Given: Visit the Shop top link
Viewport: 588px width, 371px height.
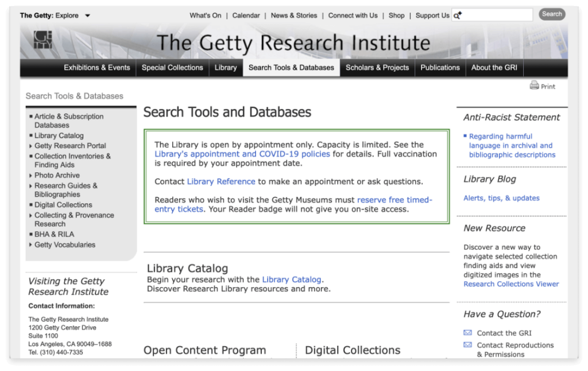Looking at the screenshot, I should pos(396,16).
